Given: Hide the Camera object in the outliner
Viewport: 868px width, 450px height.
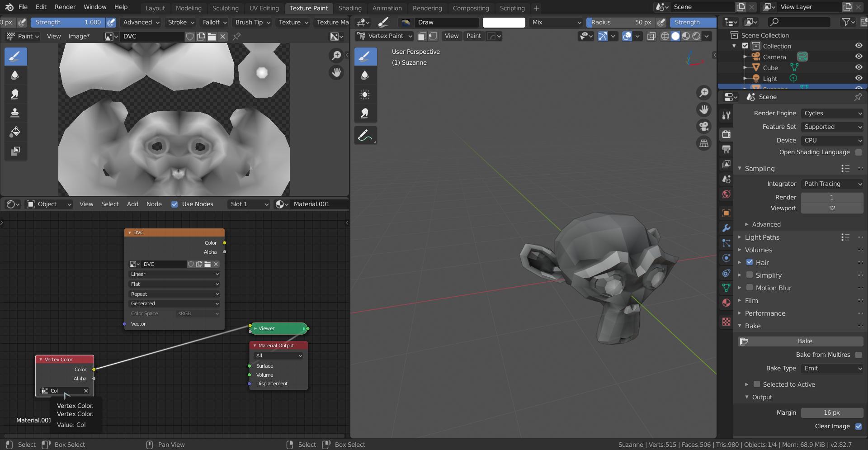Looking at the screenshot, I should 859,57.
